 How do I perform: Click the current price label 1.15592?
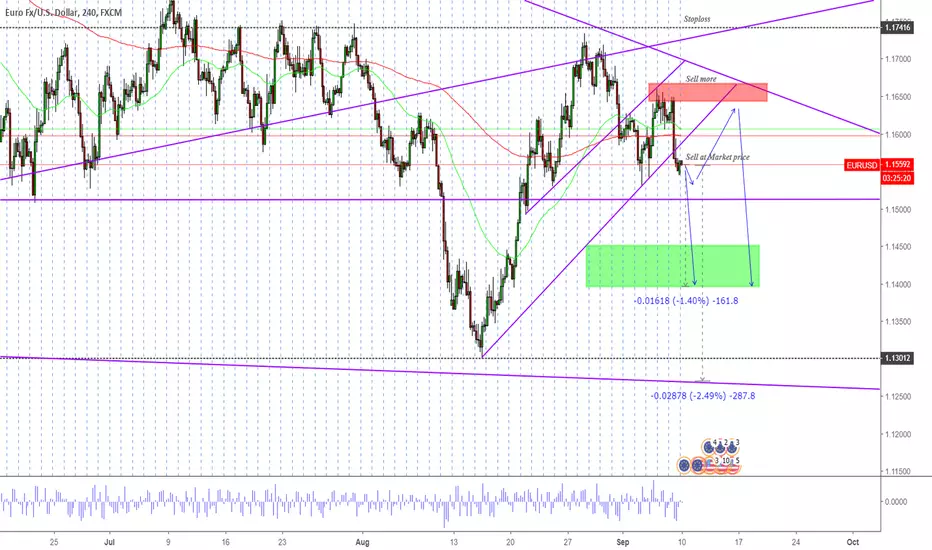[898, 165]
